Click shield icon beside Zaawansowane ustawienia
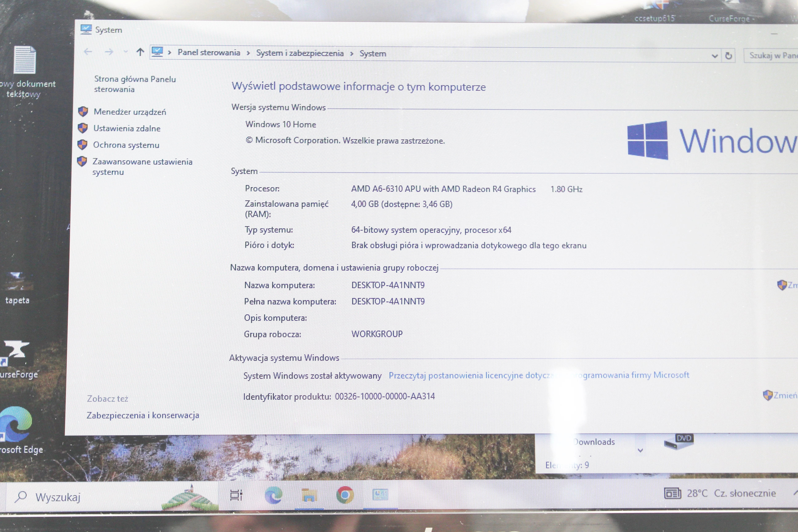 coord(82,161)
